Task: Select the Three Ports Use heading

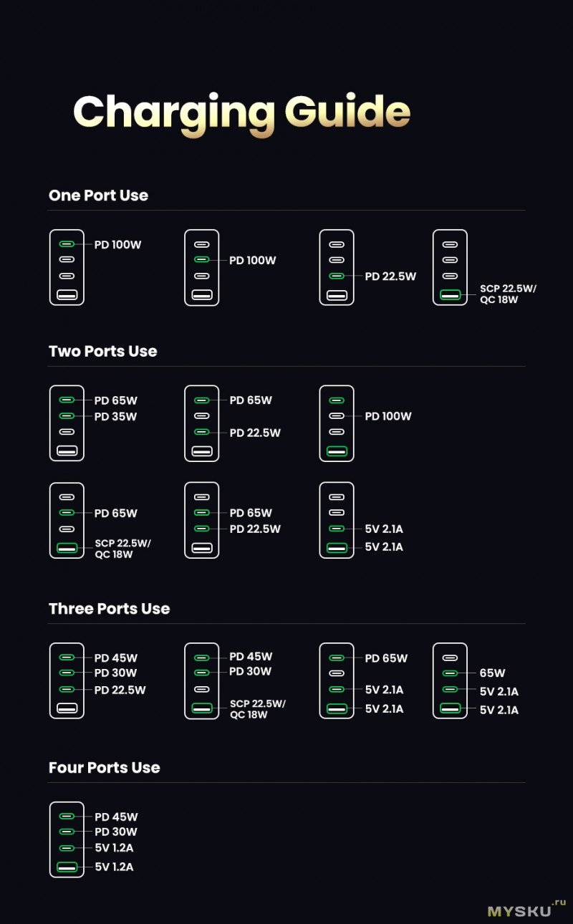Action: pyautogui.click(x=109, y=609)
